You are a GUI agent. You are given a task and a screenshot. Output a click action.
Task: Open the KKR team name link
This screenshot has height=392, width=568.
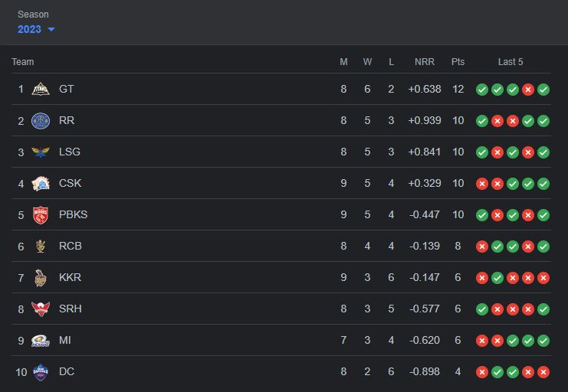click(x=70, y=278)
